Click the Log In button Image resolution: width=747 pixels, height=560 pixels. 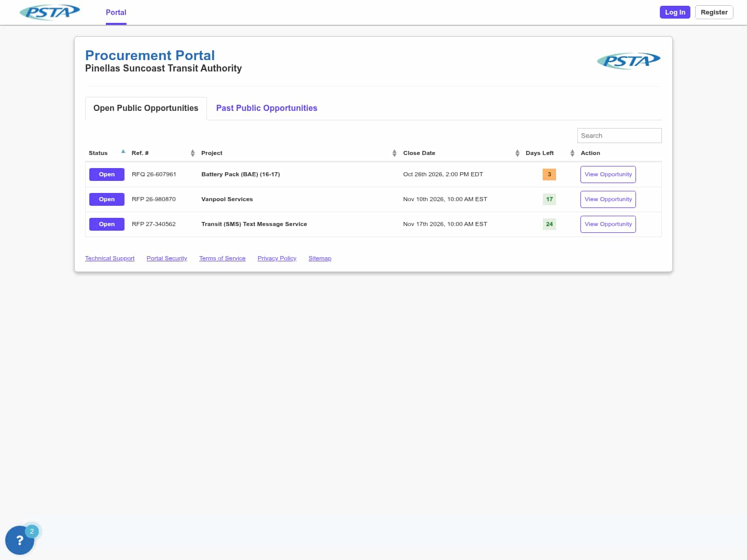click(675, 12)
